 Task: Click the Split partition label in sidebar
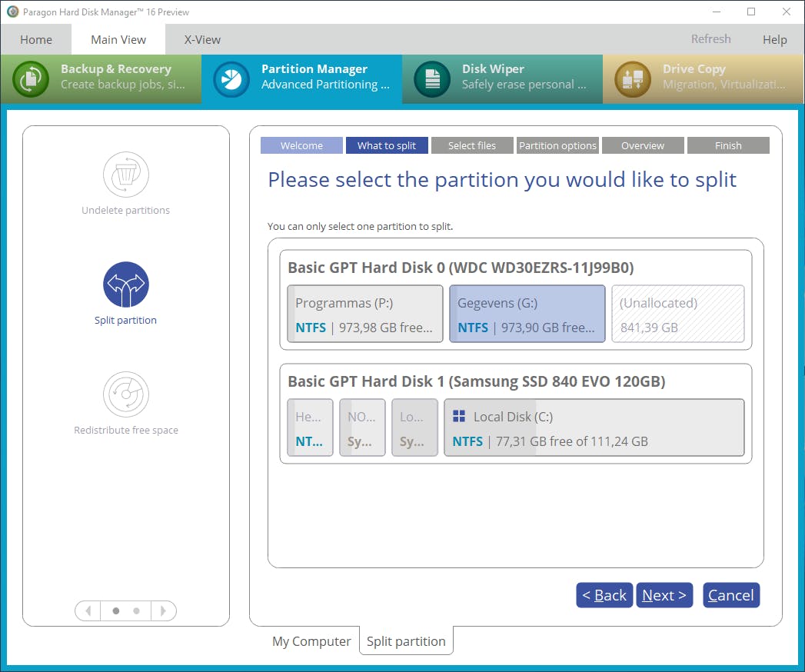point(126,320)
